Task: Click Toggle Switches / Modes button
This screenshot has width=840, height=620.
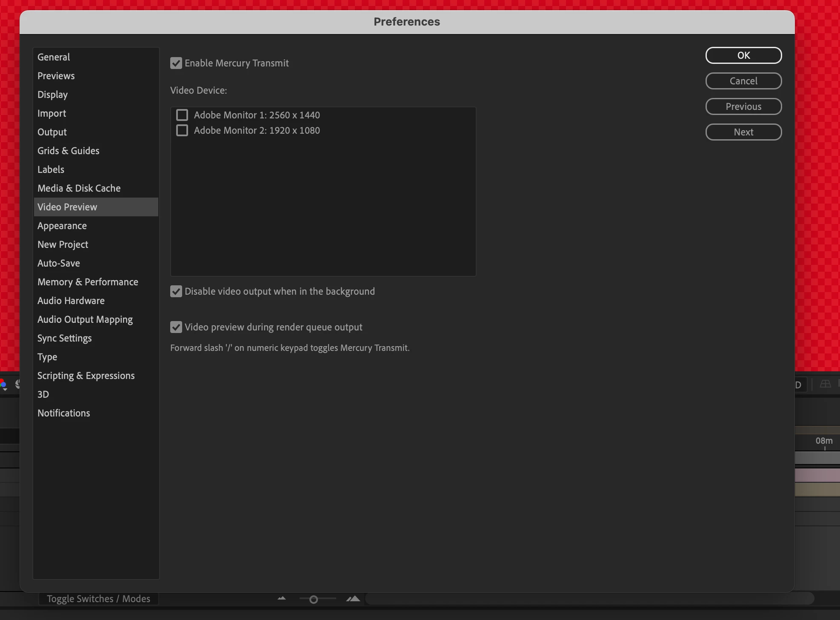Action: [x=98, y=599]
